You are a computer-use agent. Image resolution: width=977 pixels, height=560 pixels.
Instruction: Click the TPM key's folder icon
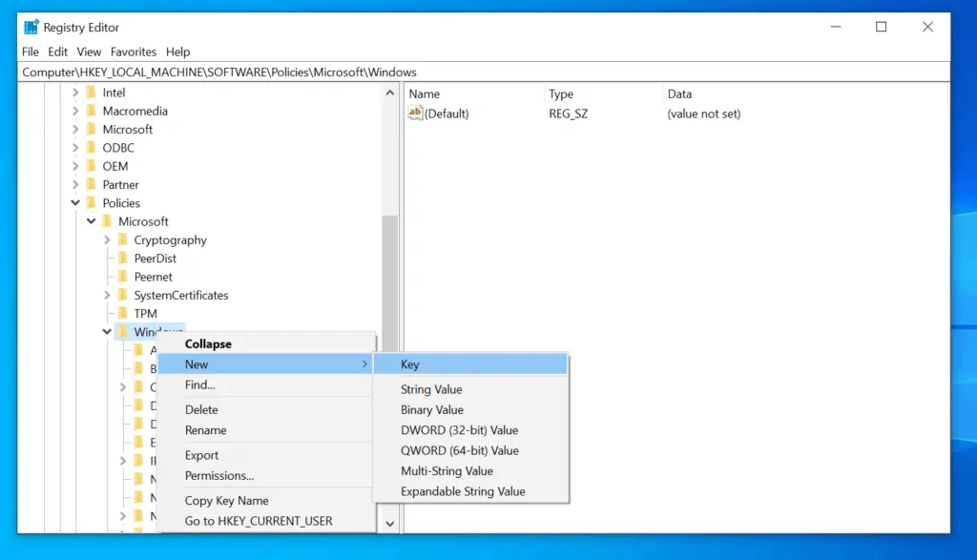click(123, 313)
